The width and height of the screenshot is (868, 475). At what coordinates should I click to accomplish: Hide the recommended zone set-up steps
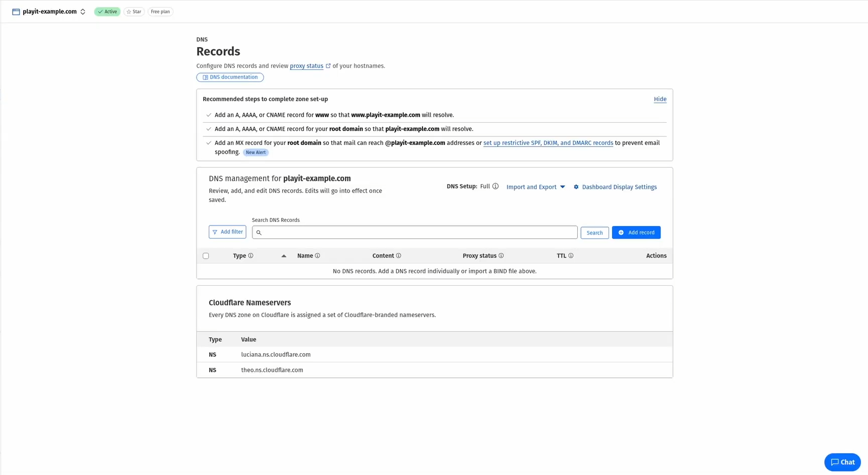click(x=660, y=99)
